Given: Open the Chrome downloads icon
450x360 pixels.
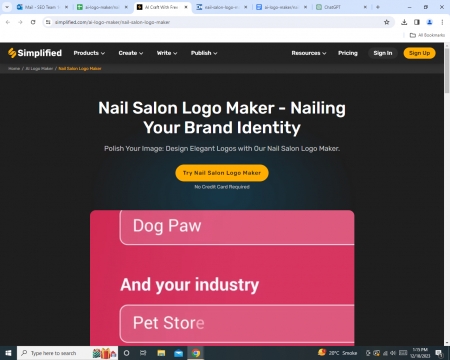Looking at the screenshot, I should [x=404, y=22].
